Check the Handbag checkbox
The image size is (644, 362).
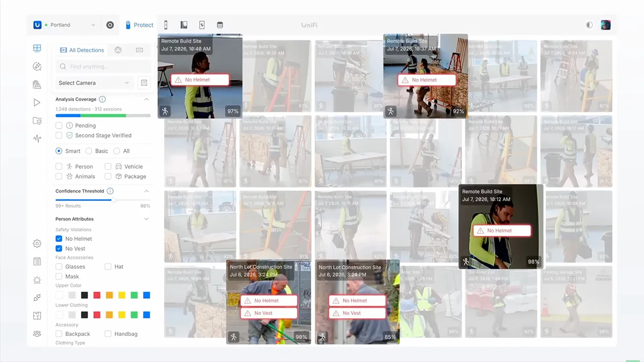108,334
